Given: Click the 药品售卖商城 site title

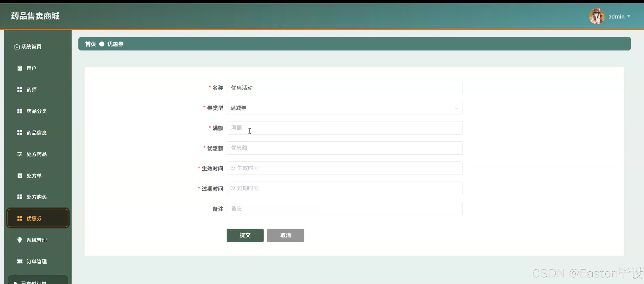Looking at the screenshot, I should click(35, 16).
